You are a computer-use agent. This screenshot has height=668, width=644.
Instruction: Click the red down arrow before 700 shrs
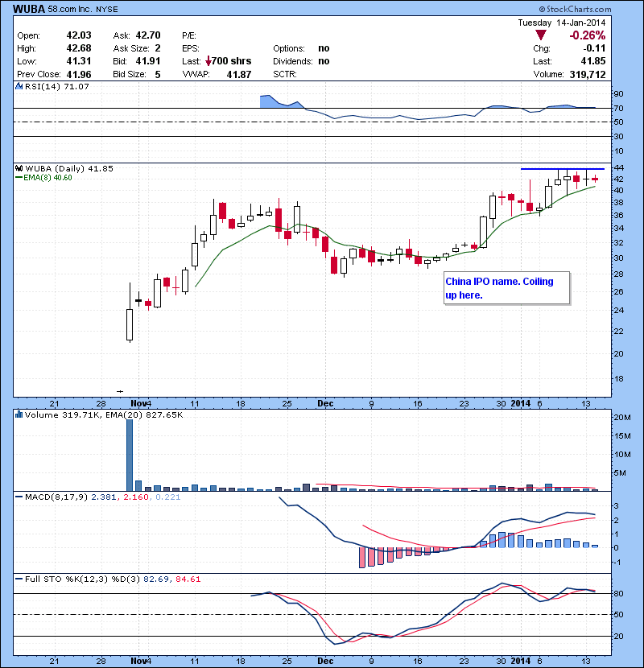tap(208, 61)
